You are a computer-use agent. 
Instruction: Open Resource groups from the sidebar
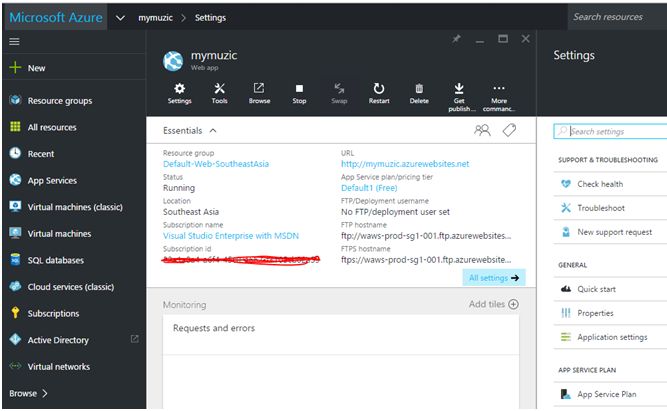coord(60,101)
